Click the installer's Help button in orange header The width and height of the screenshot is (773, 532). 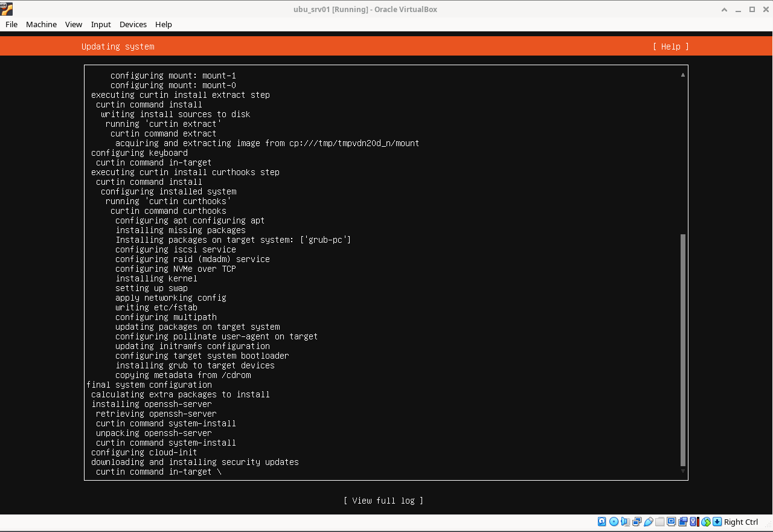coord(670,46)
